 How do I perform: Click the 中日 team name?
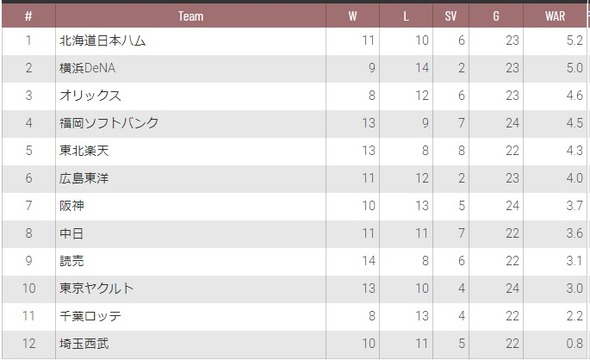click(x=71, y=233)
